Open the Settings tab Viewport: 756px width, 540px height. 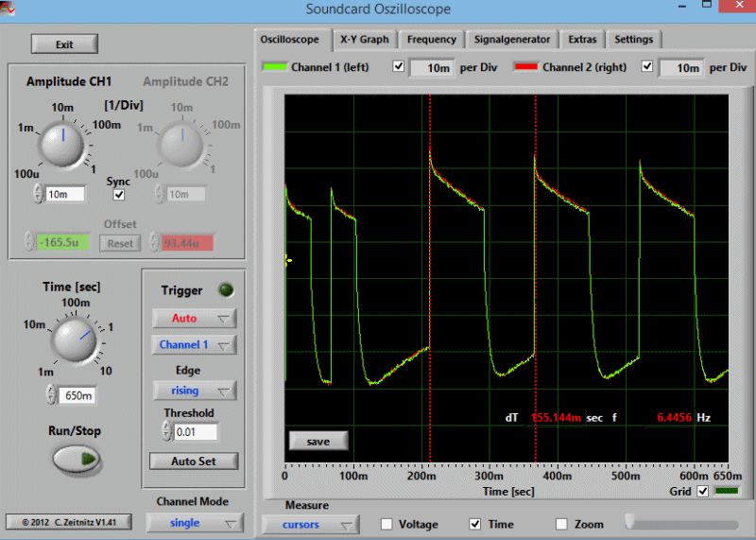coord(633,40)
